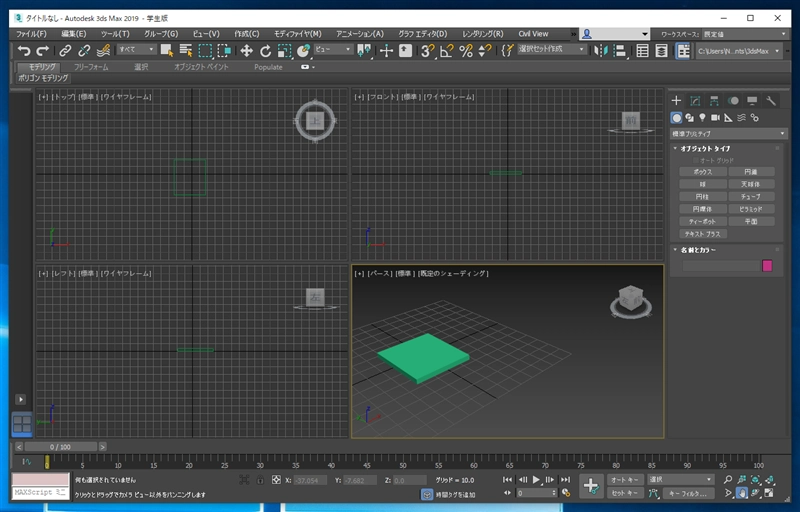The image size is (800, 512).
Task: Open reference coordinate 'ビュー' dropdown
Action: [x=333, y=49]
